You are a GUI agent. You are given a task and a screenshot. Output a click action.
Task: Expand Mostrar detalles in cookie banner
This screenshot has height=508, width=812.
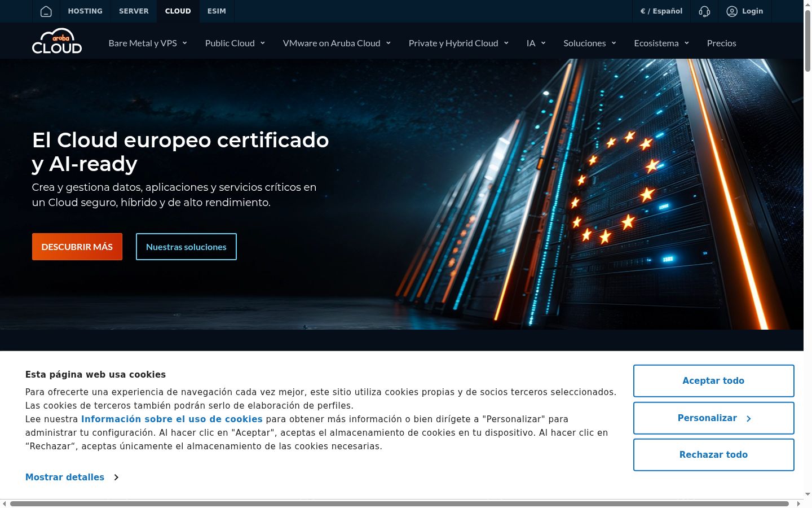72,477
